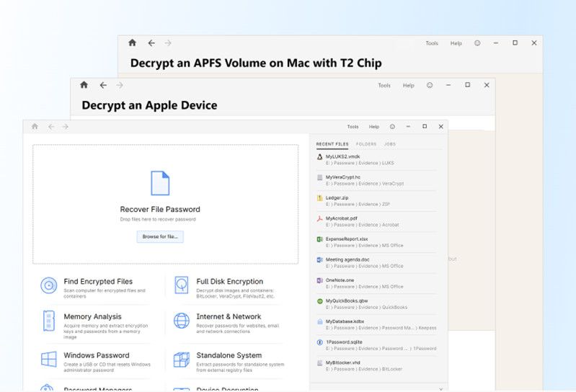Click the Memory Analysis RAM icon
576x392 pixels.
49,321
